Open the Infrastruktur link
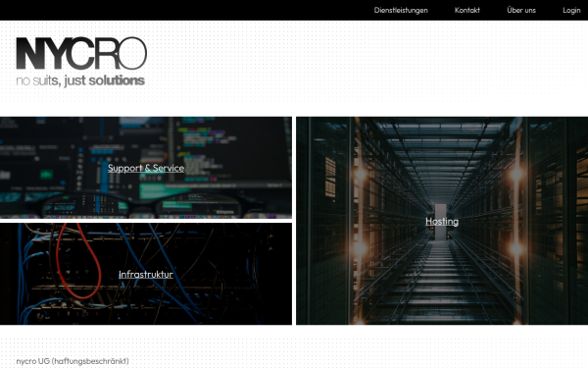 [146, 275]
